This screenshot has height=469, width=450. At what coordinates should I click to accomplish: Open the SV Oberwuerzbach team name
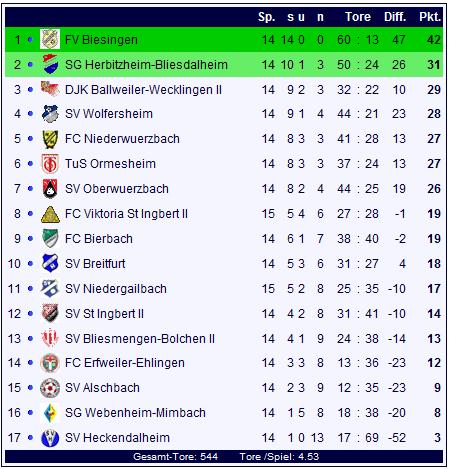[x=117, y=189]
